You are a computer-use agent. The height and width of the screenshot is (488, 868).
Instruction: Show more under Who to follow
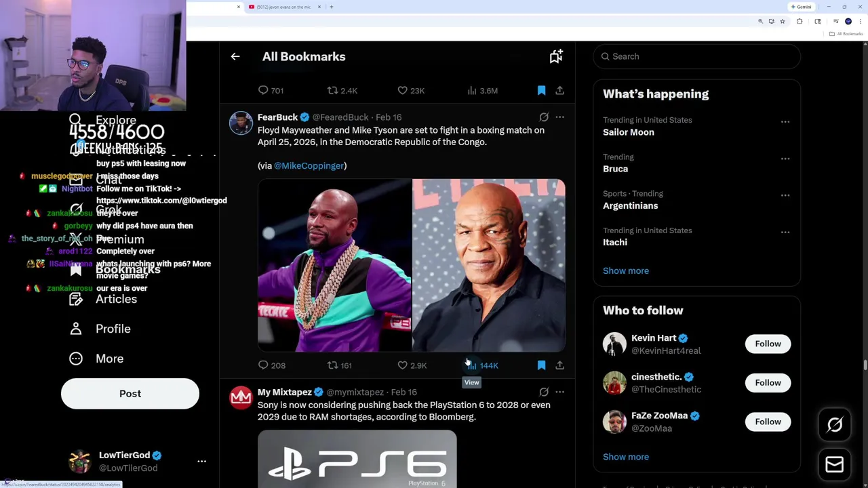point(626,457)
